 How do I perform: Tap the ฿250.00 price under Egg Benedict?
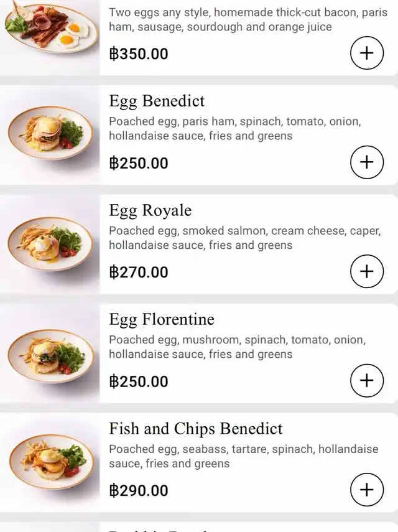pyautogui.click(x=139, y=163)
